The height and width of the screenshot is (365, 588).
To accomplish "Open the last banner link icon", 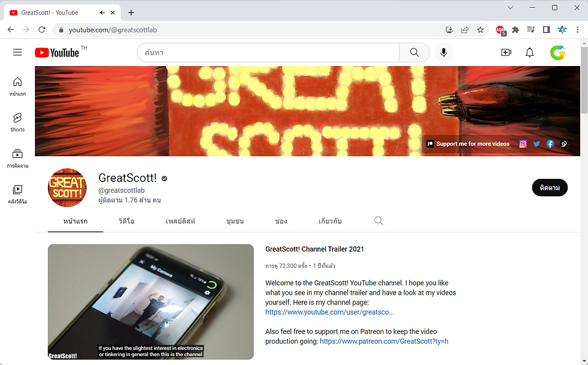I will click(x=563, y=143).
